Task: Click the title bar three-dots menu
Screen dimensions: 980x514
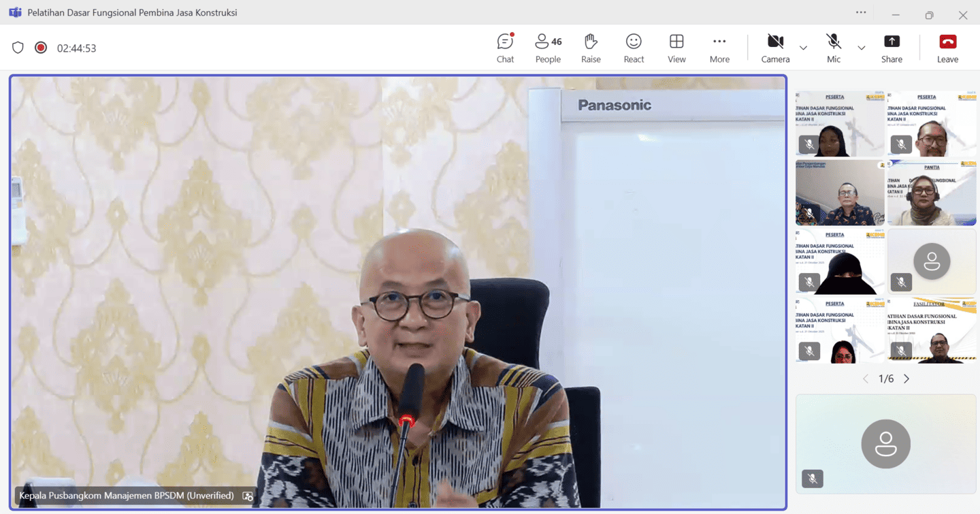Action: [861, 13]
